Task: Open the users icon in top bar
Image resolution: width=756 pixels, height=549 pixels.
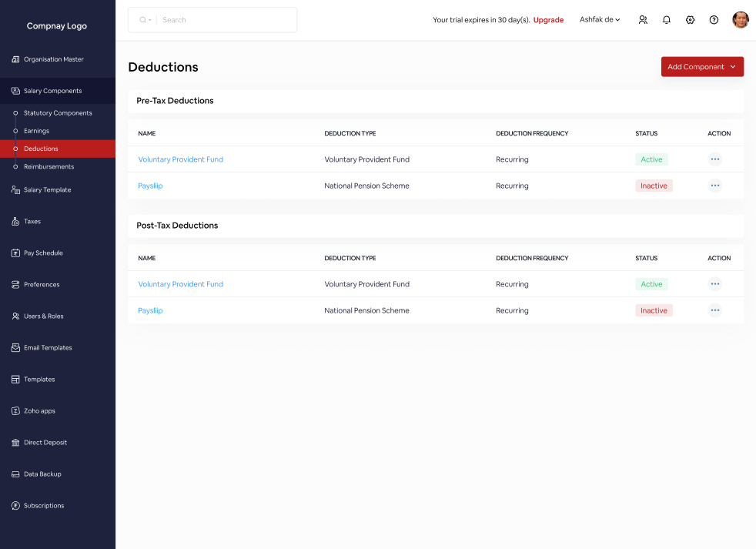Action: 643,20
